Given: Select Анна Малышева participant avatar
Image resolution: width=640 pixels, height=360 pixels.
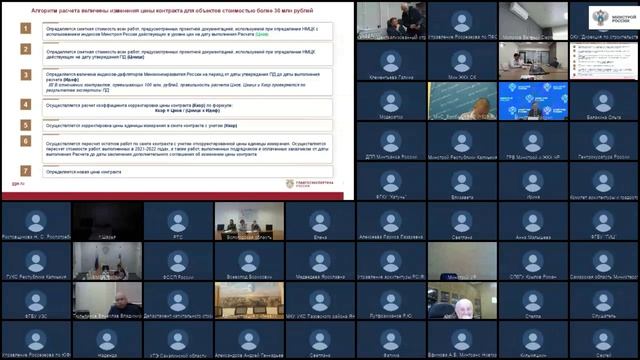Looking at the screenshot, I should 533,222.
